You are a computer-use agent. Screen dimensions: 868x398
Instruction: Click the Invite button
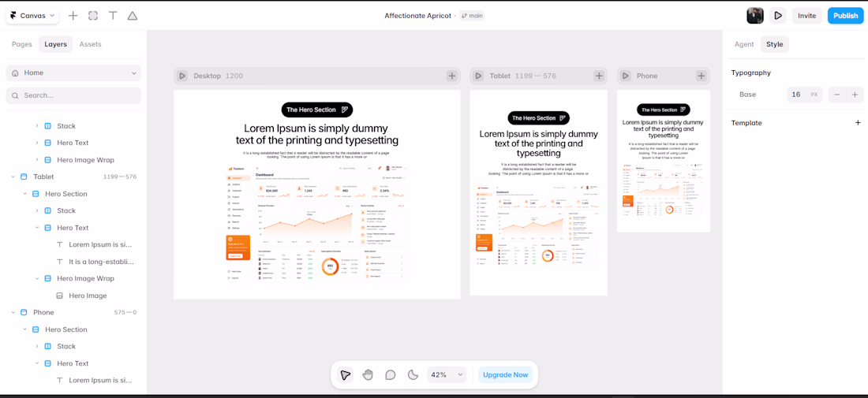[x=806, y=16]
